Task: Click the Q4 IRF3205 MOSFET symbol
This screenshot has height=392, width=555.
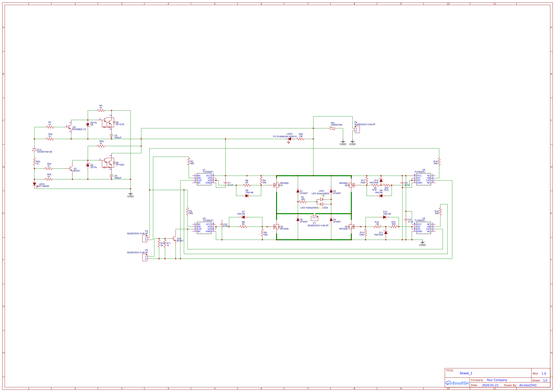Action: pyautogui.click(x=276, y=226)
